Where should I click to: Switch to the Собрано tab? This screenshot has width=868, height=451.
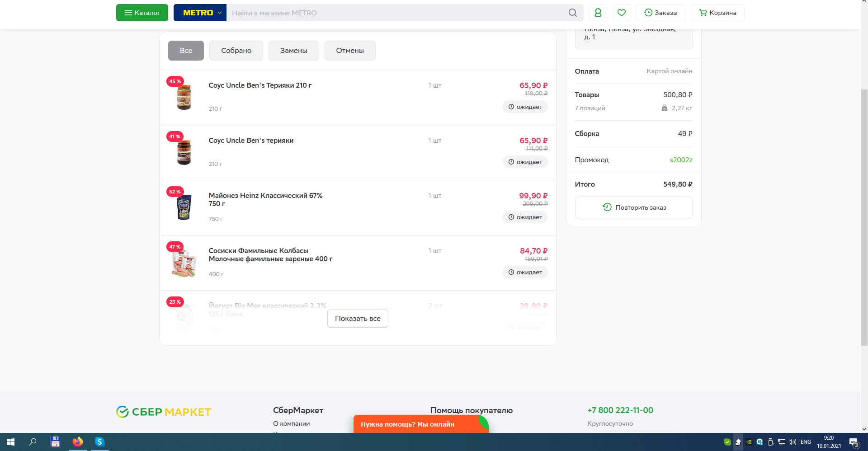tap(236, 51)
